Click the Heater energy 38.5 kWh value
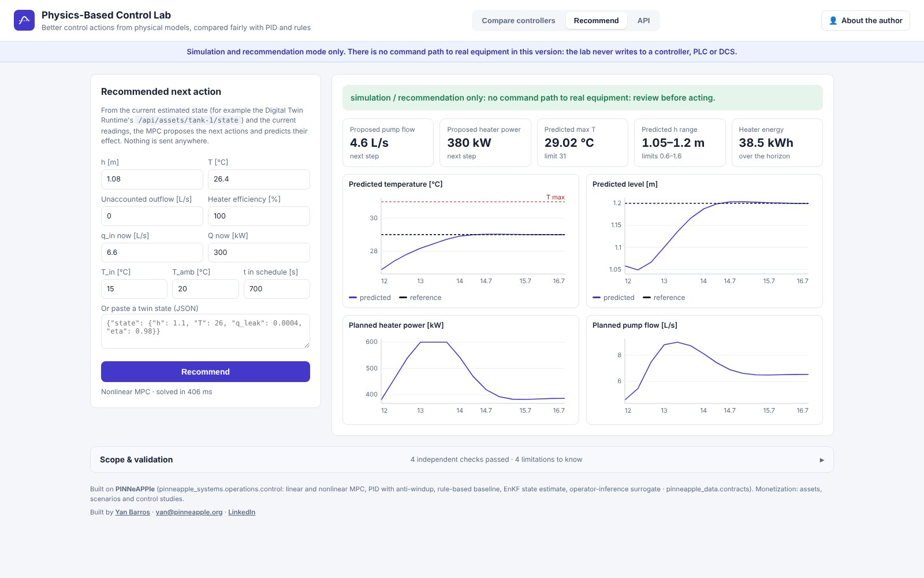 pyautogui.click(x=766, y=143)
